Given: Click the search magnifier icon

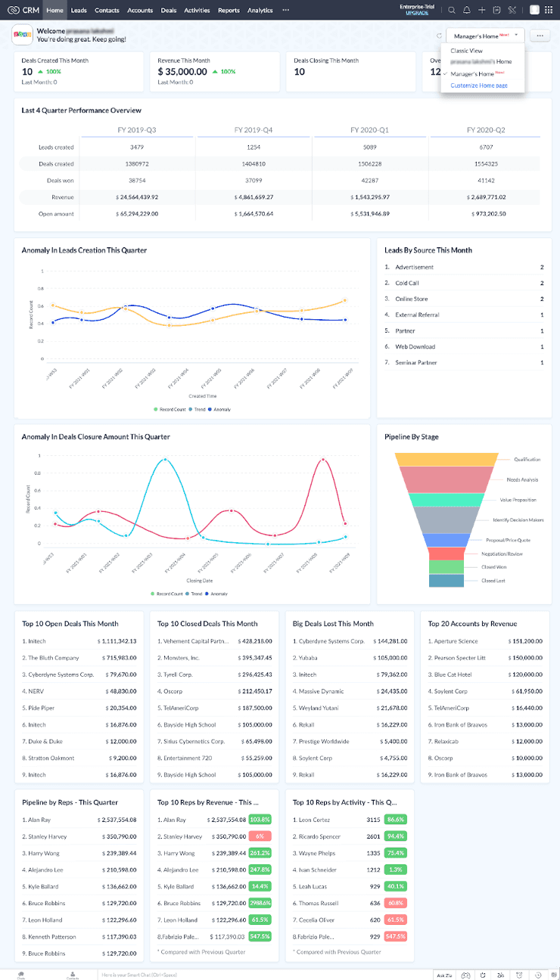Looking at the screenshot, I should [x=452, y=11].
